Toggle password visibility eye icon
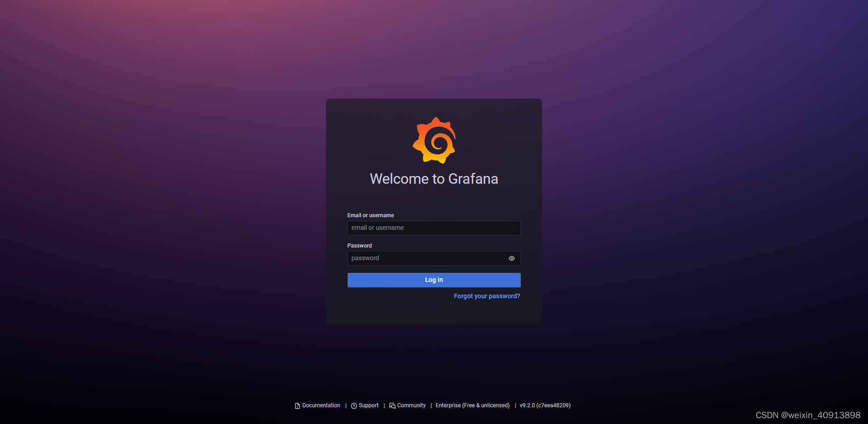The width and height of the screenshot is (868, 424). tap(512, 258)
